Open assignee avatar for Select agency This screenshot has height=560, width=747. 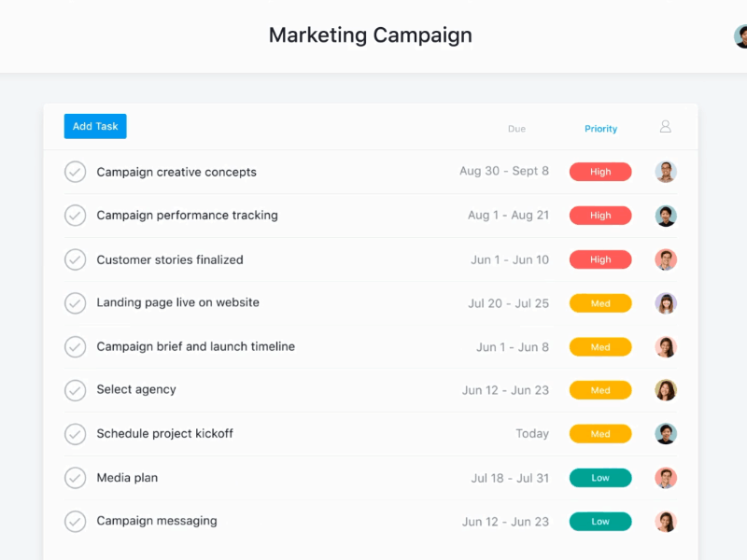(x=666, y=390)
